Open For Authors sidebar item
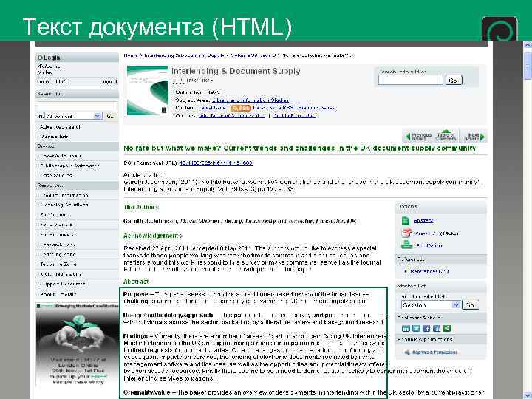532x399 pixels. coord(54,215)
